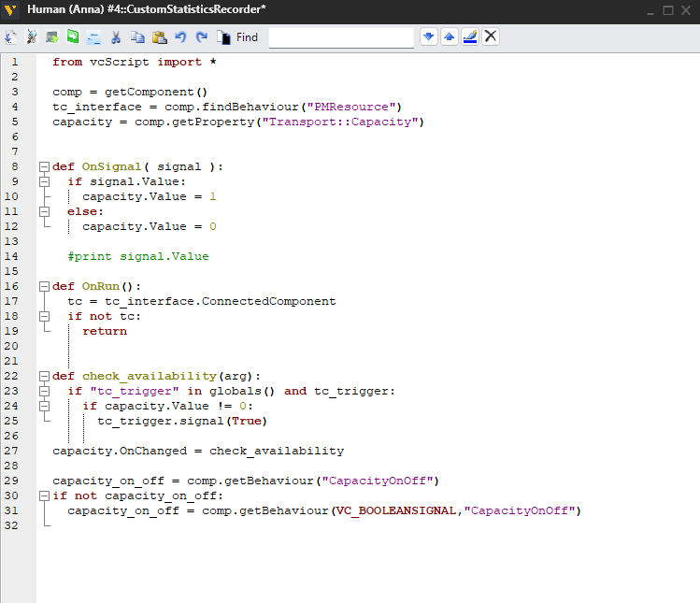This screenshot has height=603, width=700.
Task: Click the blue down-arrow find next button
Action: point(429,37)
